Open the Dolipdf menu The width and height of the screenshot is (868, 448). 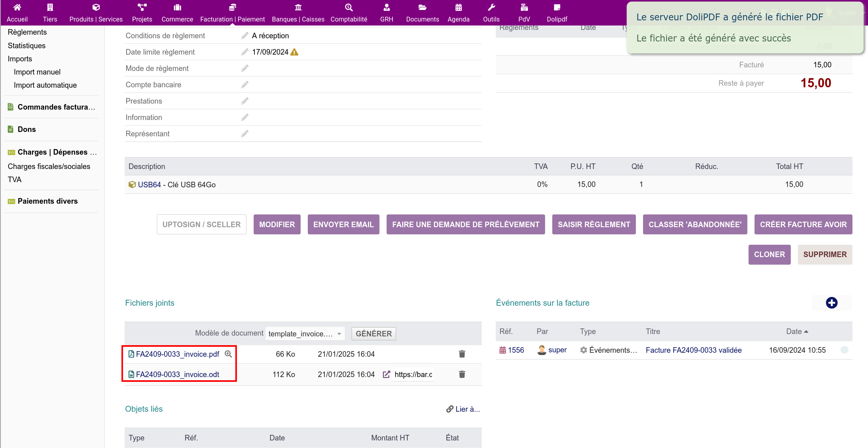tap(557, 13)
